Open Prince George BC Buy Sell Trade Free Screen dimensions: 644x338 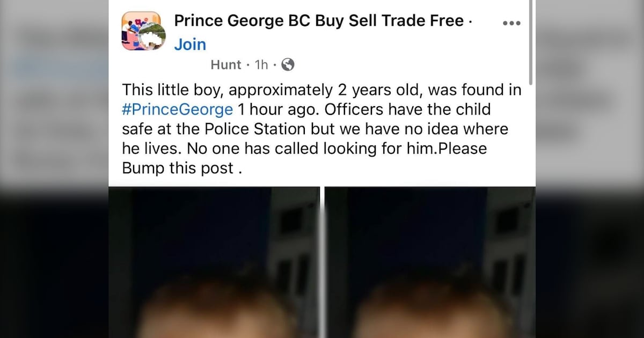[x=319, y=21]
